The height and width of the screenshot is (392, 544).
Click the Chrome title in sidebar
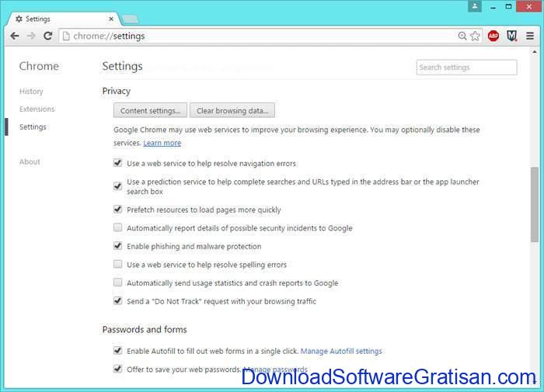(39, 66)
